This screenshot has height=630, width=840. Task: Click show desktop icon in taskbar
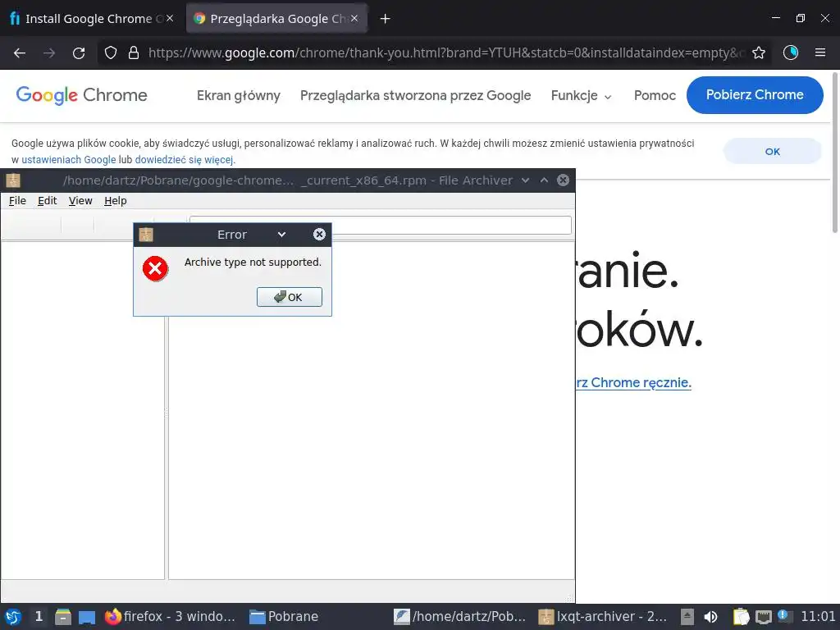coord(87,617)
